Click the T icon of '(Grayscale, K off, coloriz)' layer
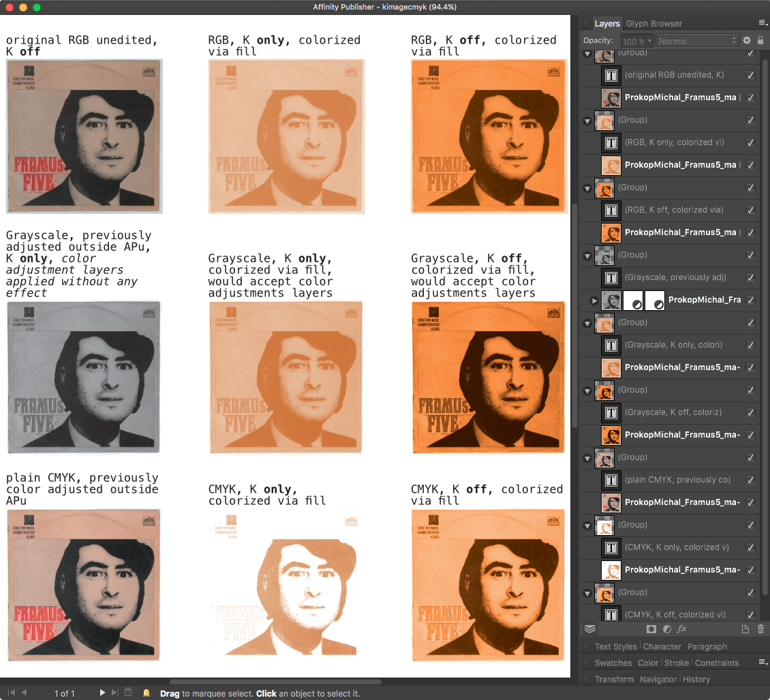Image resolution: width=770 pixels, height=700 pixels. tap(611, 412)
